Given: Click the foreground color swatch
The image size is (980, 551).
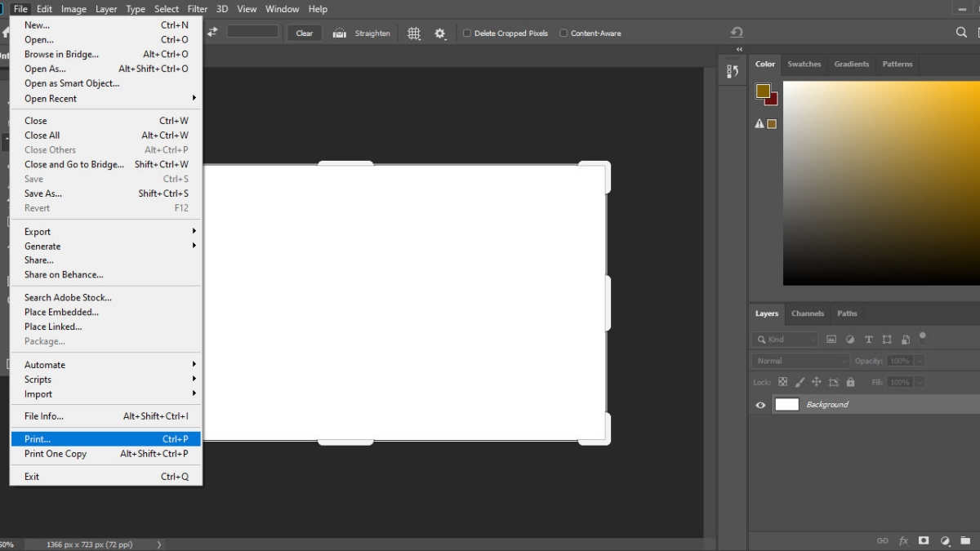Looking at the screenshot, I should (761, 90).
